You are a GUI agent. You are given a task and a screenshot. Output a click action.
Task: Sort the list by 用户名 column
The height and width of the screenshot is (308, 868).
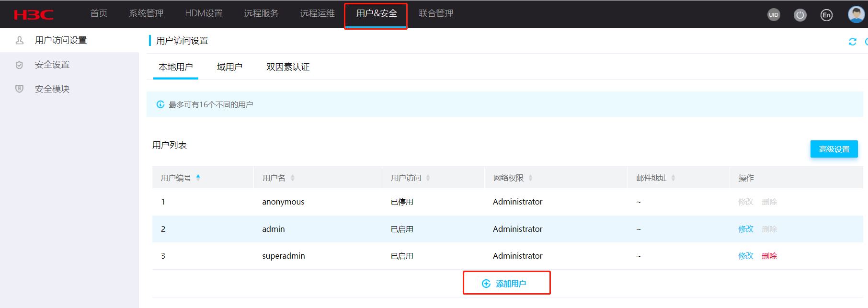point(293,178)
